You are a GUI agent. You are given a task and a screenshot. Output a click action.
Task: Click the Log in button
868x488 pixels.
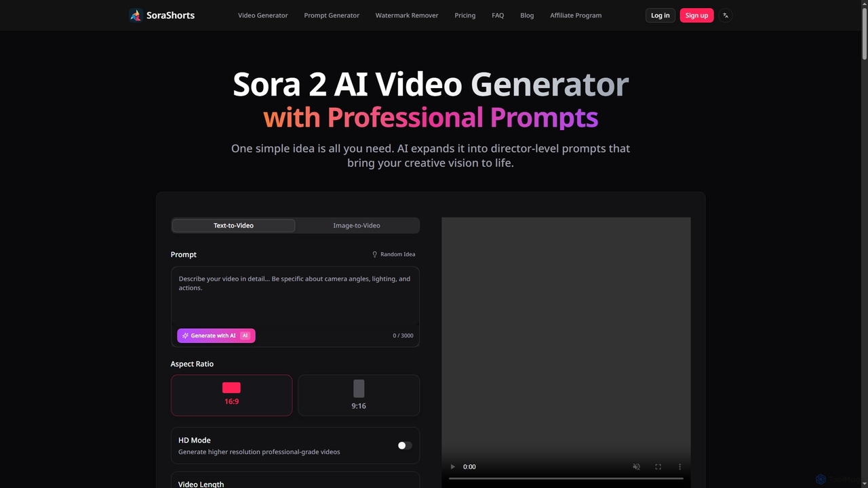[660, 15]
